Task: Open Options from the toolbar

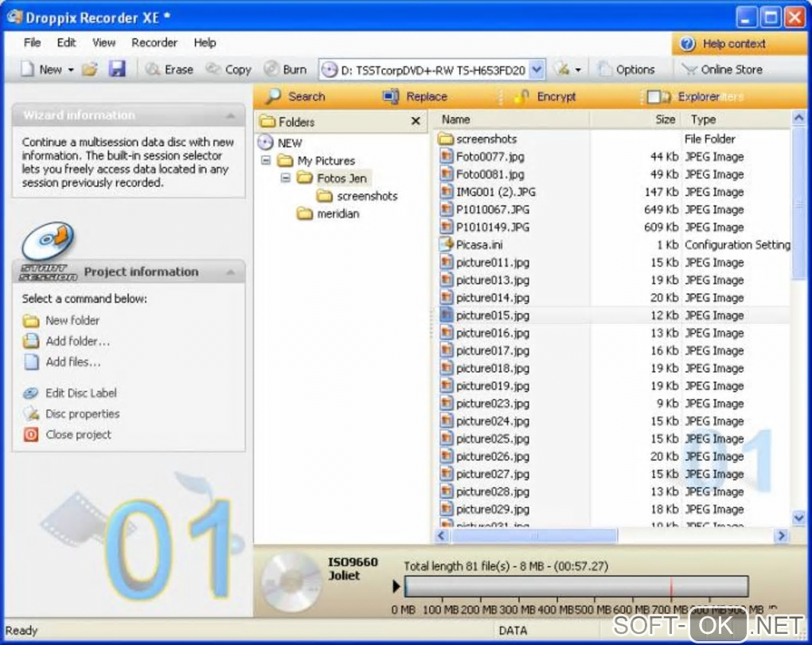Action: coord(626,69)
